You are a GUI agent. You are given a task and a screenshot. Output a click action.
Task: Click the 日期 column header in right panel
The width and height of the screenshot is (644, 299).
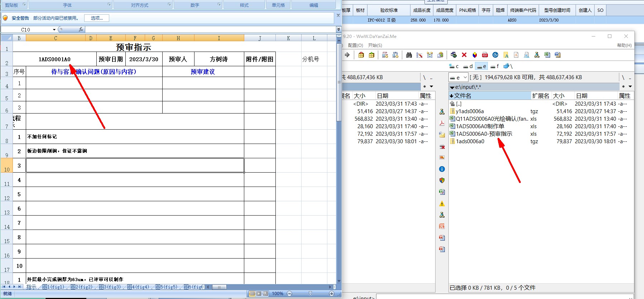coord(596,96)
